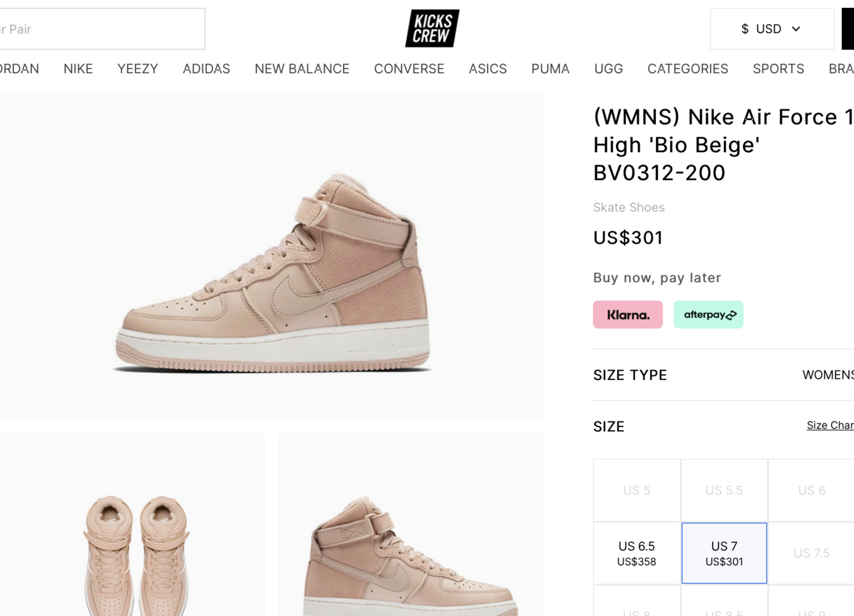The height and width of the screenshot is (616, 854).
Task: Open the Sports menu
Action: coord(778,69)
